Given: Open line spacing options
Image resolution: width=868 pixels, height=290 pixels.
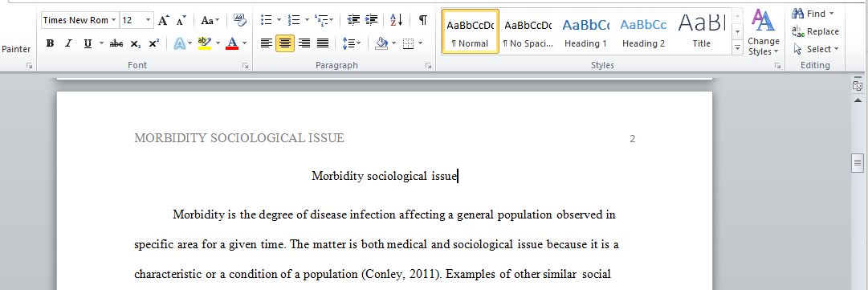Looking at the screenshot, I should point(352,43).
